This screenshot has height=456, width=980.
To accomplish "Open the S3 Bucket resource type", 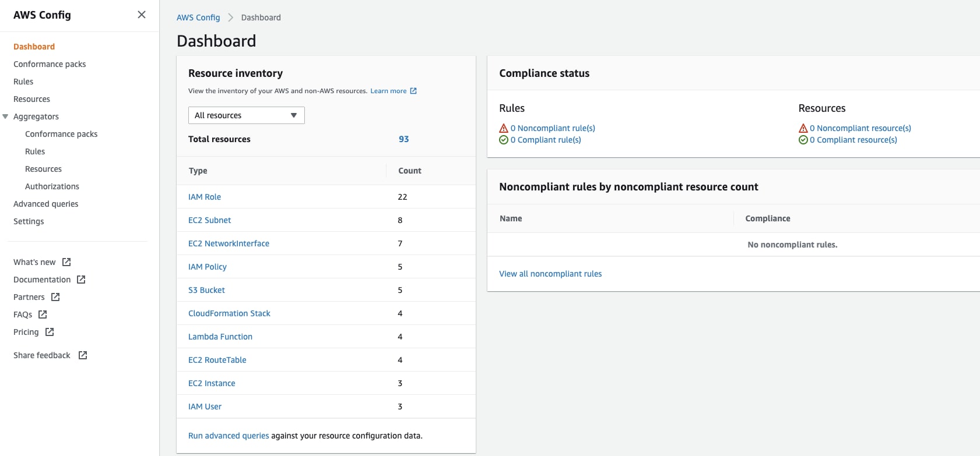I will [206, 290].
